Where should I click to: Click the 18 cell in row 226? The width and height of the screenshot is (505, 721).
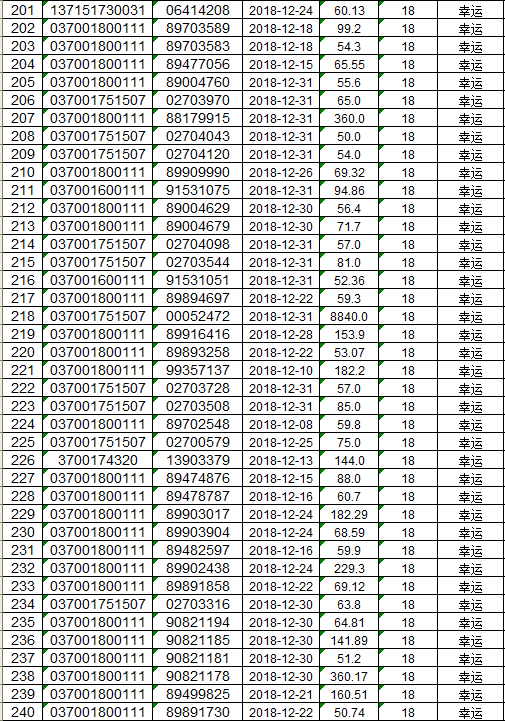408,460
